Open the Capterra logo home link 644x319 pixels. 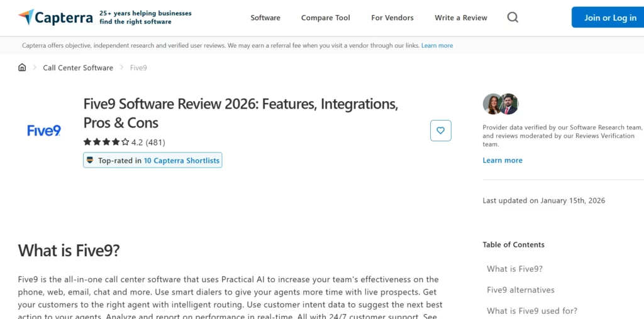(x=55, y=18)
